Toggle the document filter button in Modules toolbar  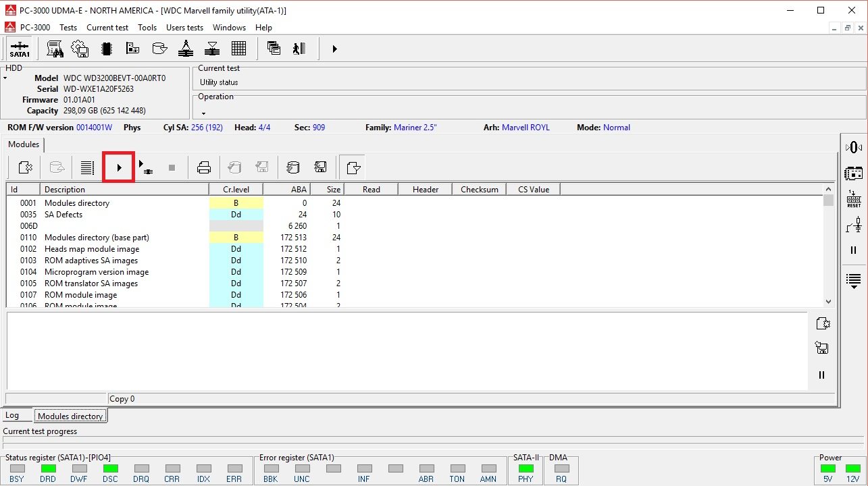click(353, 167)
